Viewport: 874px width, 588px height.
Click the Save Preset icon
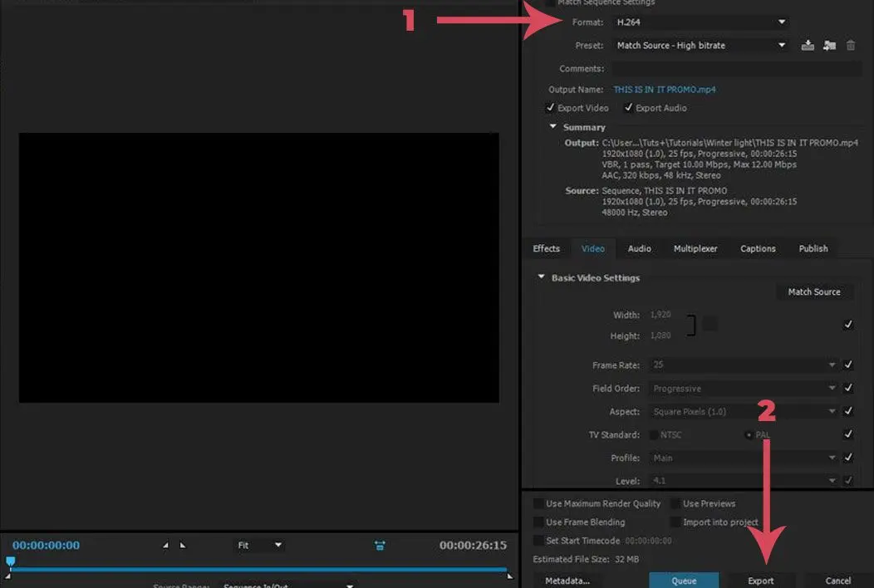tap(808, 45)
